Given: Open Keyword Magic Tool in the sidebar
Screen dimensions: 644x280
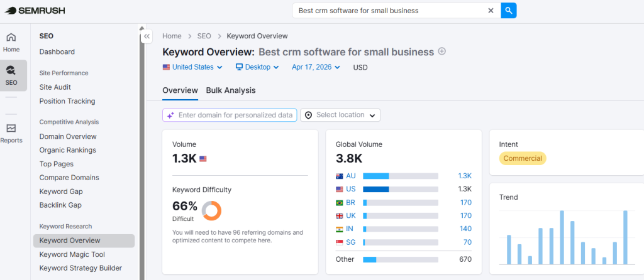Looking at the screenshot, I should (x=72, y=254).
